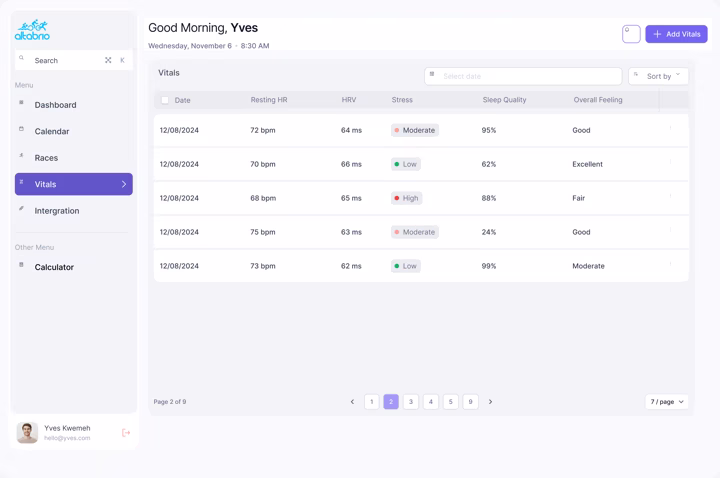Click the 66 ms HRV value

tap(351, 164)
